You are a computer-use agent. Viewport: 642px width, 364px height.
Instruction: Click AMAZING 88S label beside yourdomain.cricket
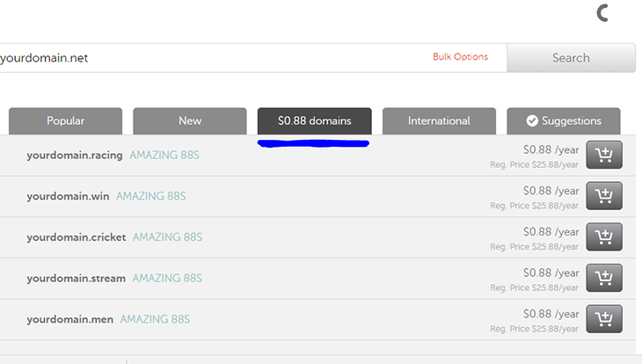(x=167, y=237)
